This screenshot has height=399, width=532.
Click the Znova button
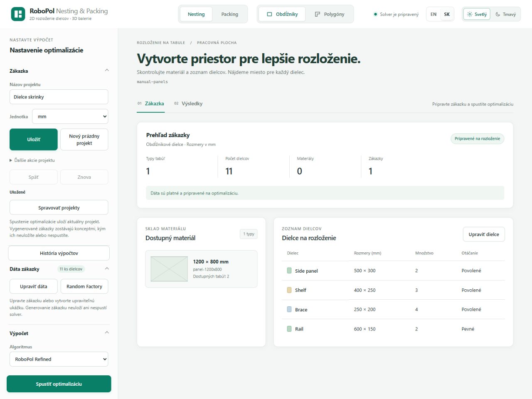pyautogui.click(x=84, y=177)
